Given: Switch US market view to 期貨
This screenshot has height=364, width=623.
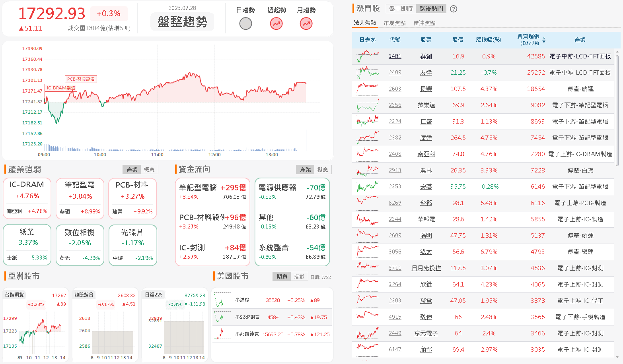Looking at the screenshot, I should (x=282, y=277).
